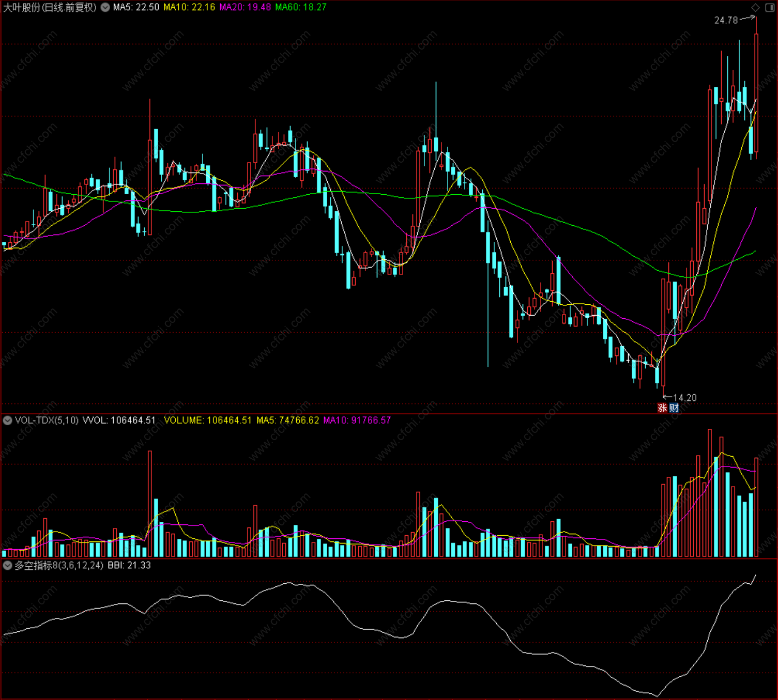
Task: Click the blue 财 financial event marker
Action: pos(674,408)
